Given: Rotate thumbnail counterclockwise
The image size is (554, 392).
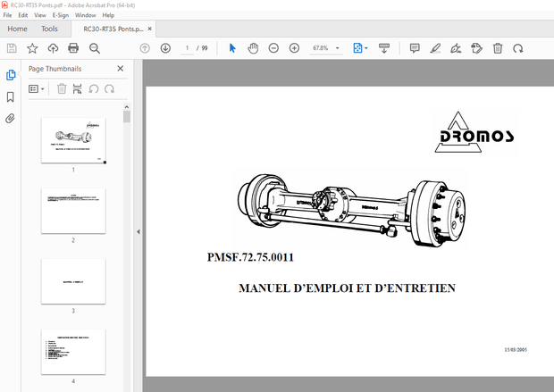Looking at the screenshot, I should click(93, 88).
